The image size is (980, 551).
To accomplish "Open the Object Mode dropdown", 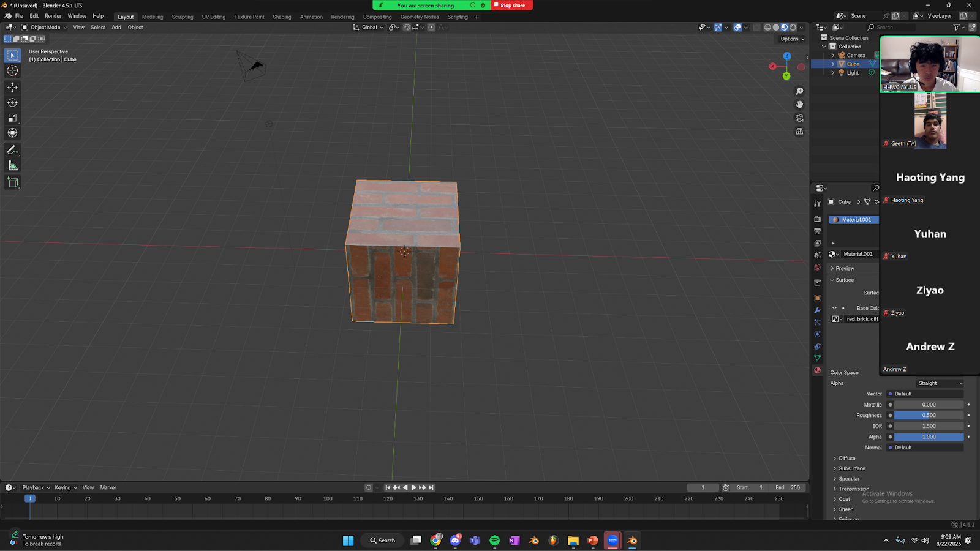I will click(45, 28).
